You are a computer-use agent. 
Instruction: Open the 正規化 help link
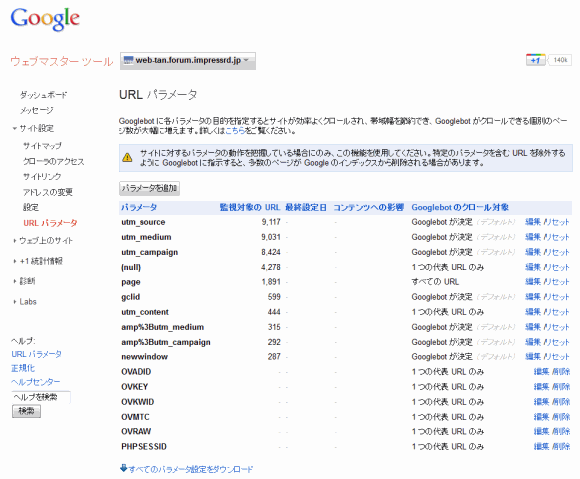pyautogui.click(x=23, y=368)
